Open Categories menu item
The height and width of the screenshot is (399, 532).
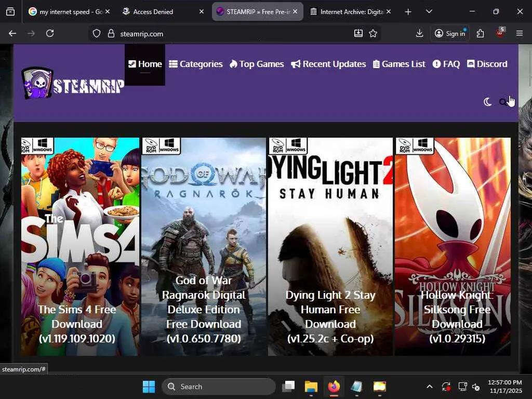[196, 64]
